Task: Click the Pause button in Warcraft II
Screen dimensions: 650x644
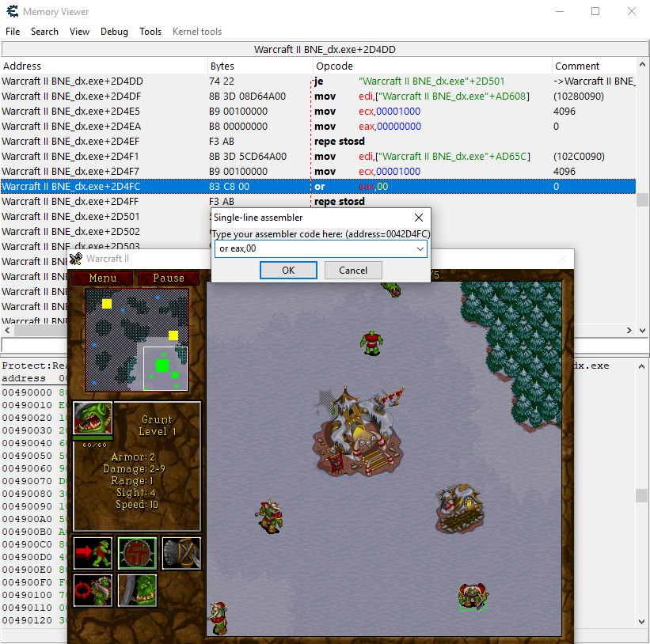Action: 169,278
